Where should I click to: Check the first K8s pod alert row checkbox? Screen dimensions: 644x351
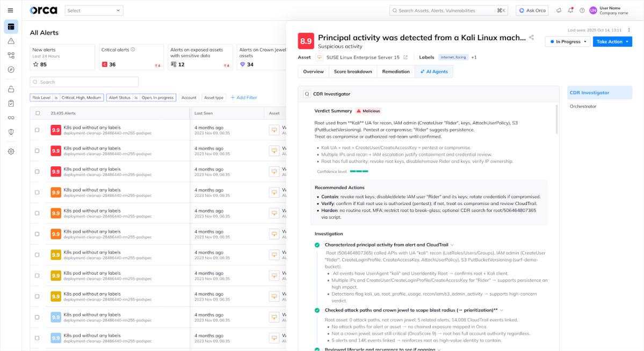point(37,129)
